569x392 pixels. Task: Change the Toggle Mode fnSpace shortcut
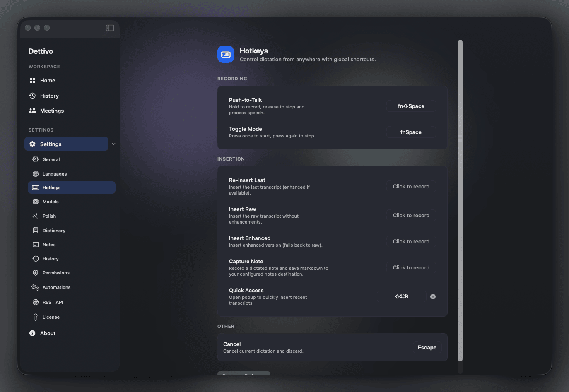pos(411,132)
